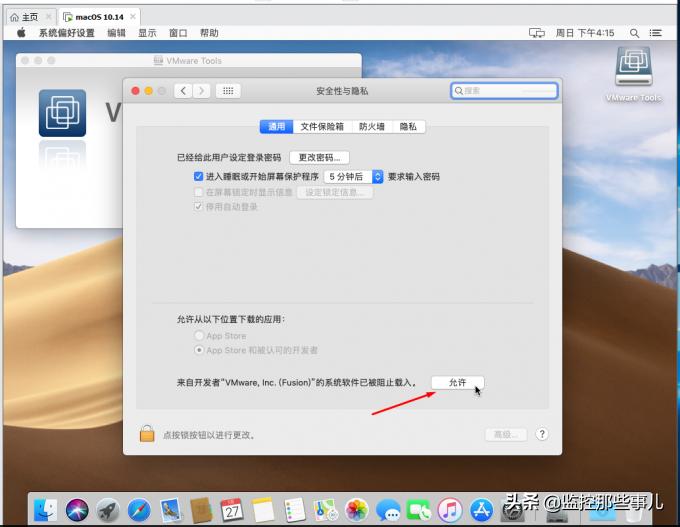Viewport: 680px width, 527px height.
Task: Switch to the 主页 tab
Action: pyautogui.click(x=30, y=17)
